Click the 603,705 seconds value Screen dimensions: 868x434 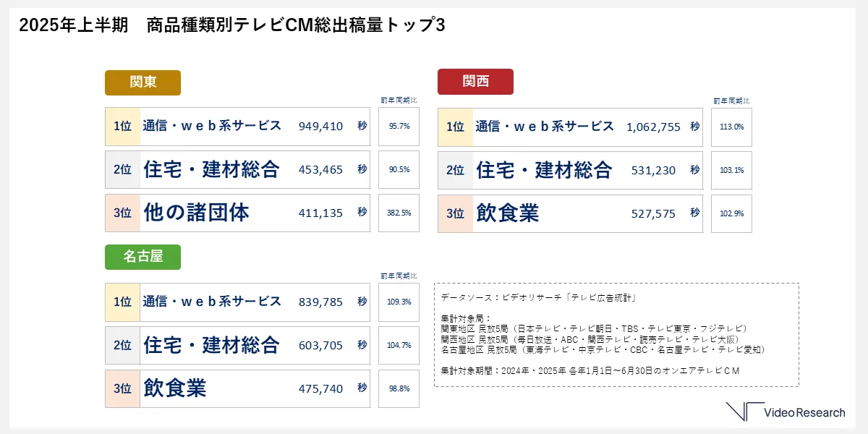(x=320, y=345)
